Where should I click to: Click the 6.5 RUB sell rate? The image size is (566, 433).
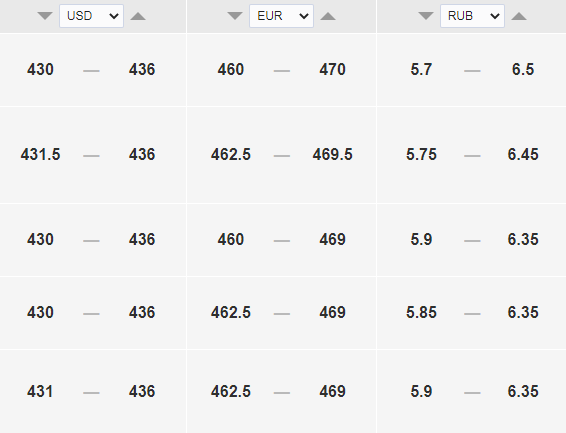[x=523, y=70]
